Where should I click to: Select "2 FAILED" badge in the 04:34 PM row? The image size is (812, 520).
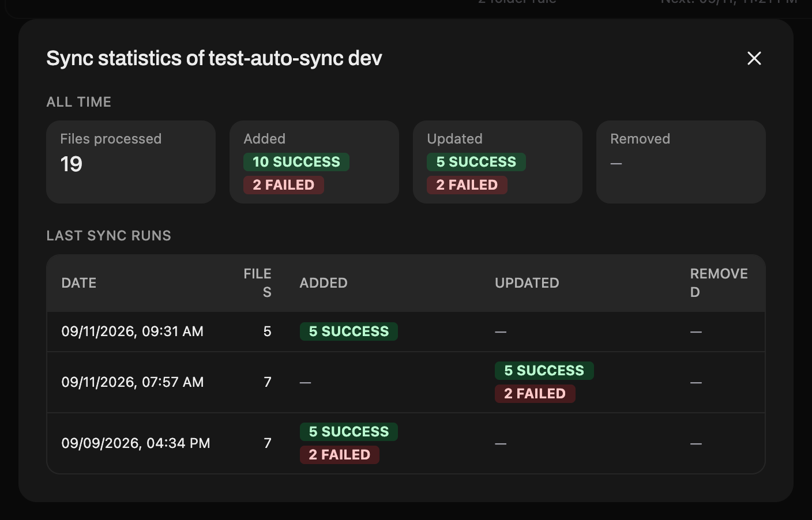340,455
